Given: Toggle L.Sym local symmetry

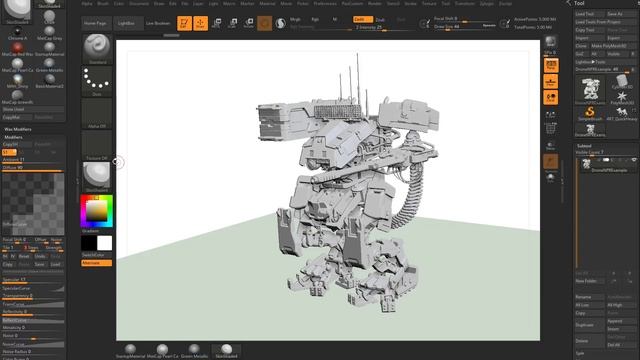Looking at the screenshot, I should tap(551, 114).
